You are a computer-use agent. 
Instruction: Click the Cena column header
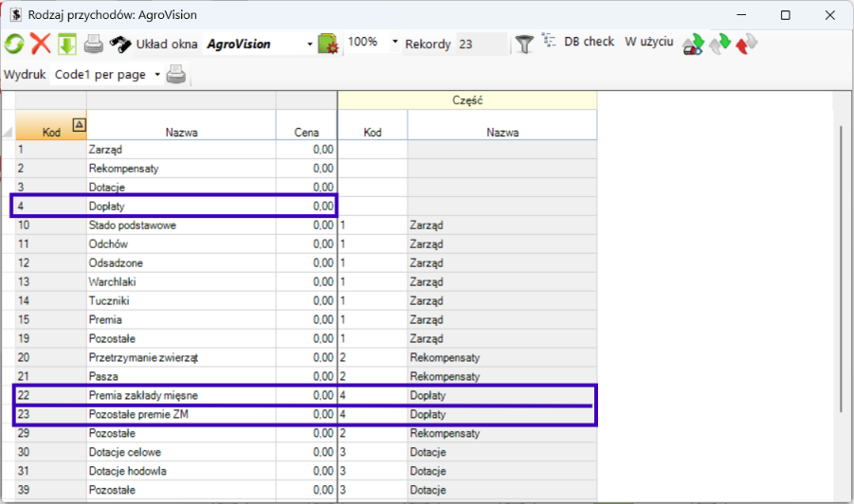tap(307, 125)
